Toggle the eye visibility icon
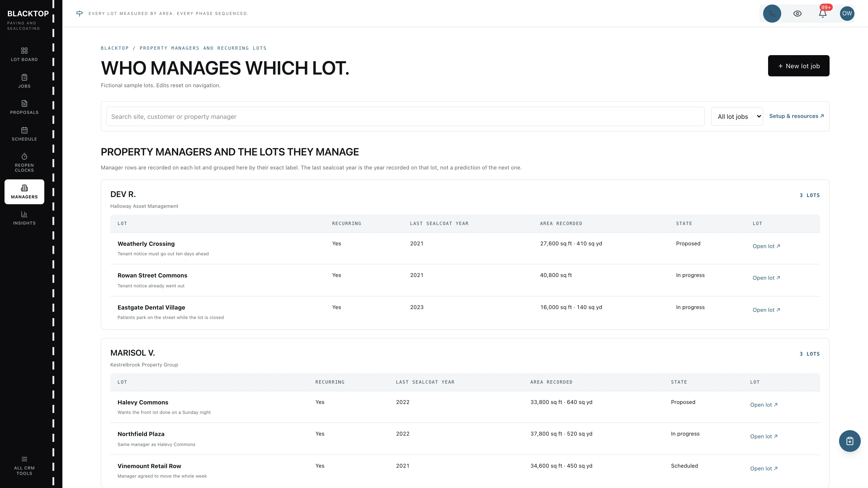 point(797,14)
